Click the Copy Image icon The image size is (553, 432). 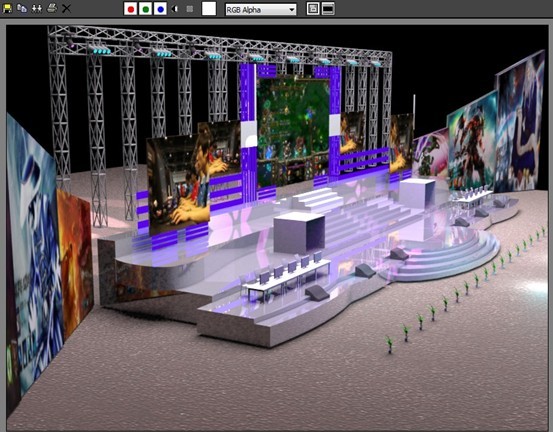22,8
